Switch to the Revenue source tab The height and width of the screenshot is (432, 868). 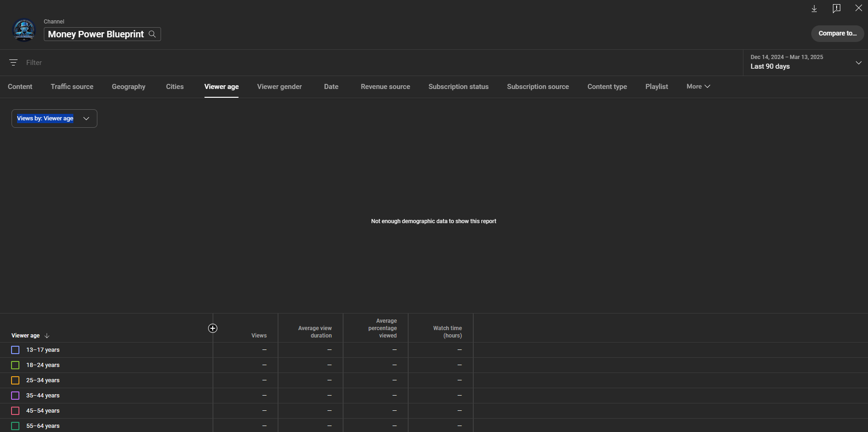385,87
